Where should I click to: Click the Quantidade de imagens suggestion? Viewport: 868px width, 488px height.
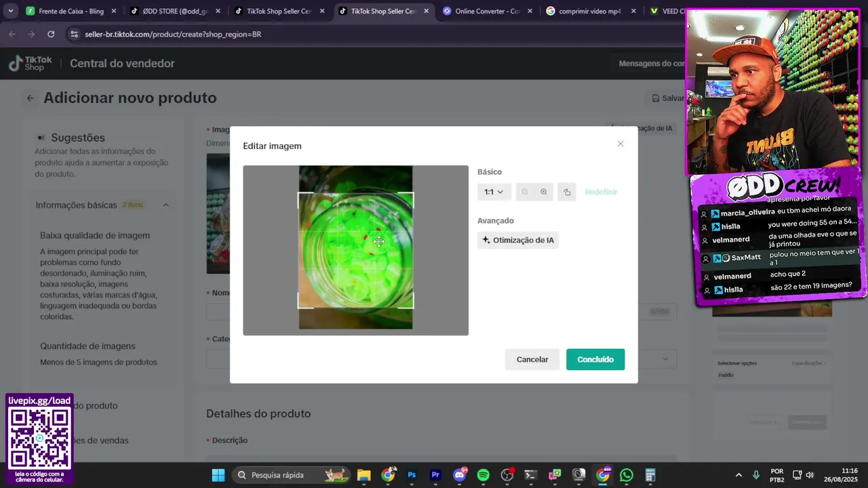(x=87, y=346)
